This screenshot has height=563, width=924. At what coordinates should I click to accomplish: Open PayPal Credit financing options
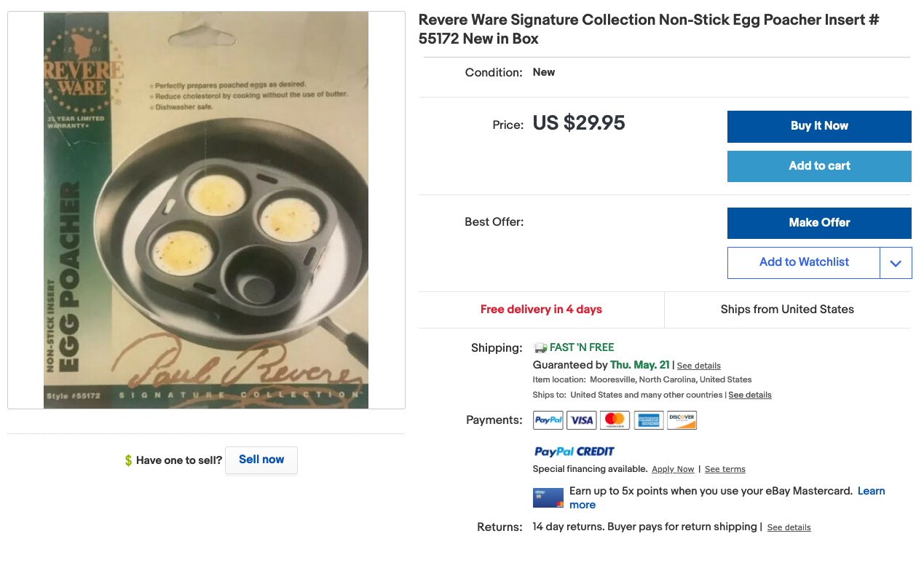click(574, 452)
